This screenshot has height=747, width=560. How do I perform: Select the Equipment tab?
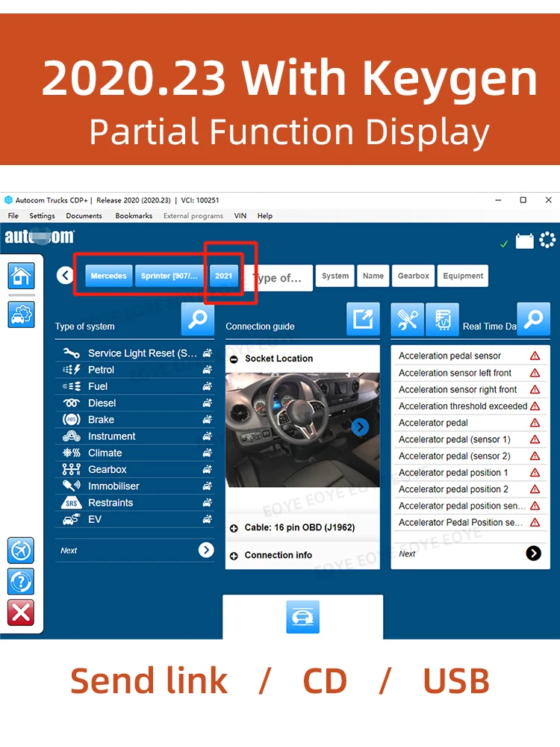[x=463, y=276]
